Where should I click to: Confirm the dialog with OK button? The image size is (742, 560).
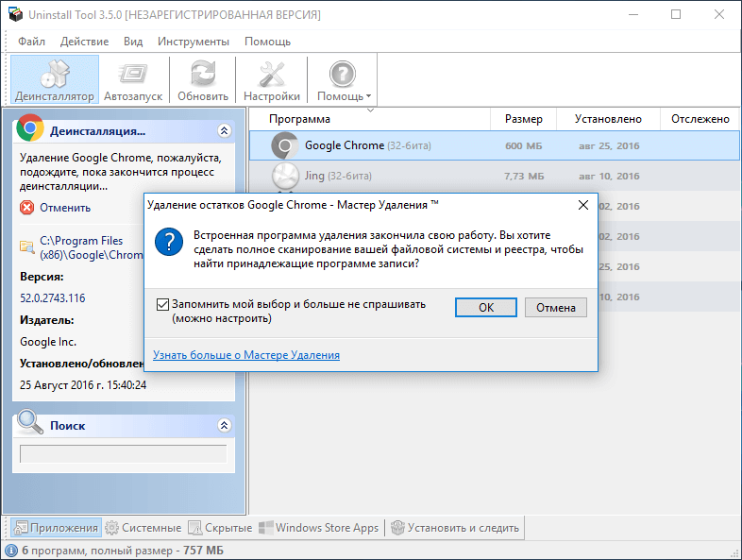point(486,308)
